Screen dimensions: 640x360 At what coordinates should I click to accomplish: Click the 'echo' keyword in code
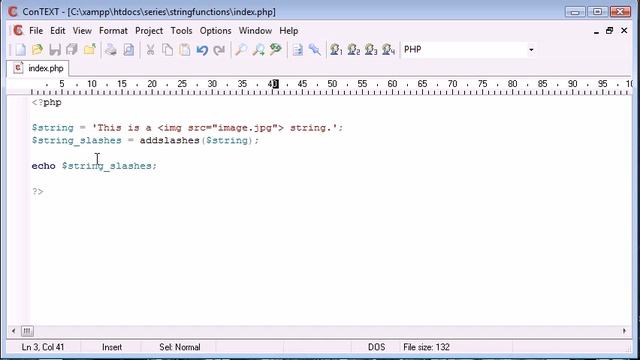point(43,166)
